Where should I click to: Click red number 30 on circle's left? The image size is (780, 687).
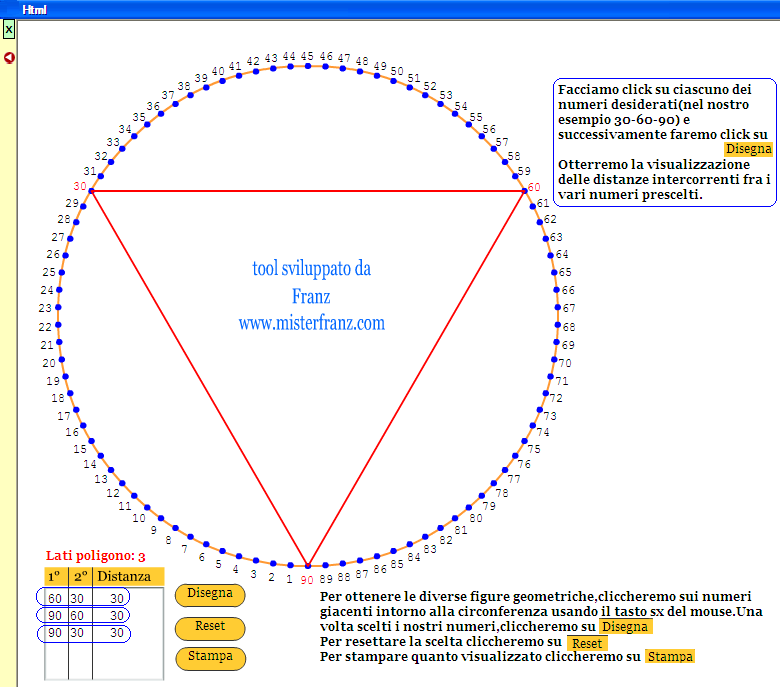(x=80, y=186)
